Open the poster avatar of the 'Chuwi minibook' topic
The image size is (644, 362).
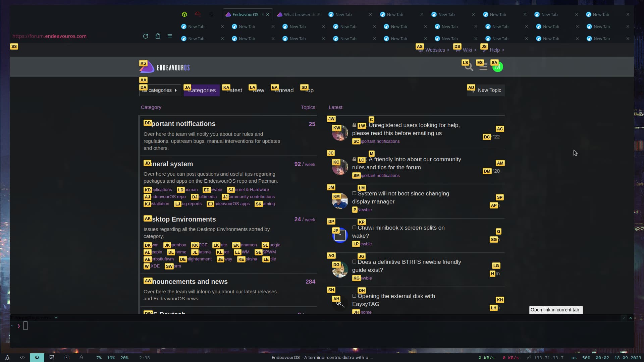pyautogui.click(x=340, y=235)
